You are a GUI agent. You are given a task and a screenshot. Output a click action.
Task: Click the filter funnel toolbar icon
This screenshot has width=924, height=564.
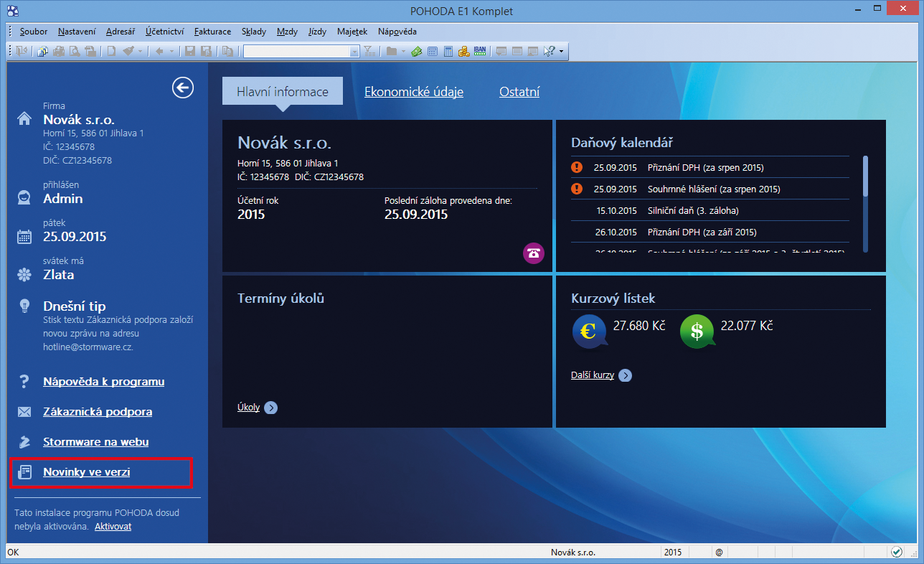pyautogui.click(x=369, y=51)
